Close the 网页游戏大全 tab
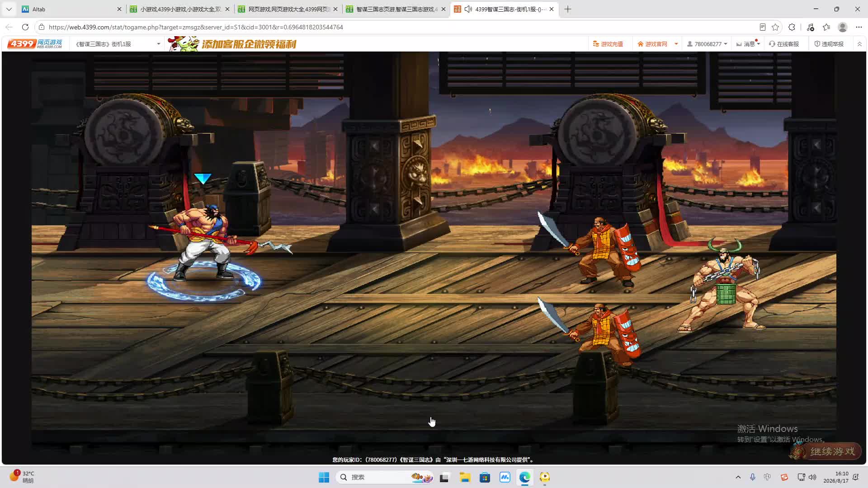The image size is (868, 488). tap(335, 9)
